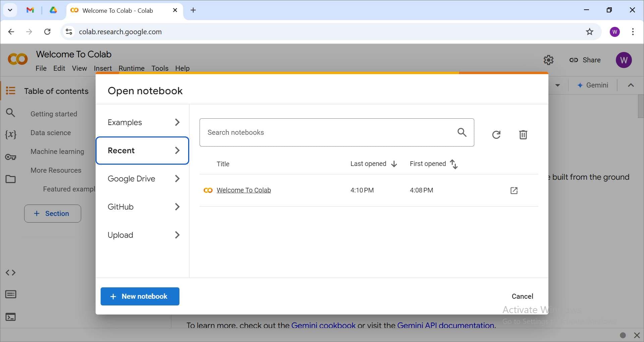
Task: Open the tab search dropdown in Chrome
Action: click(10, 10)
